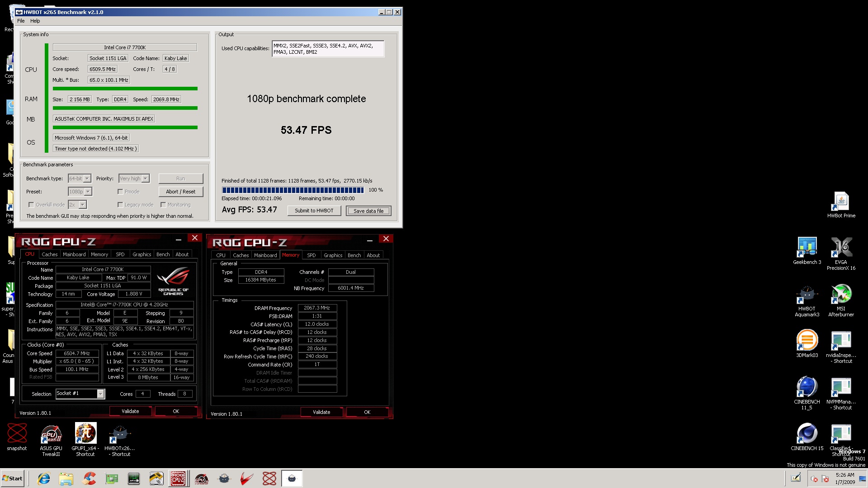The height and width of the screenshot is (488, 868).
Task: Expand the Priority Very high dropdown
Action: (134, 178)
